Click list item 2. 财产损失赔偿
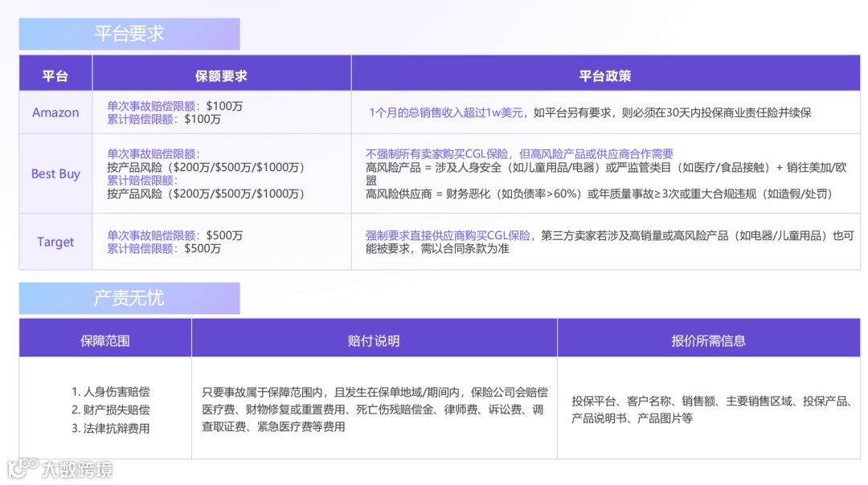This screenshot has height=485, width=868. (111, 410)
